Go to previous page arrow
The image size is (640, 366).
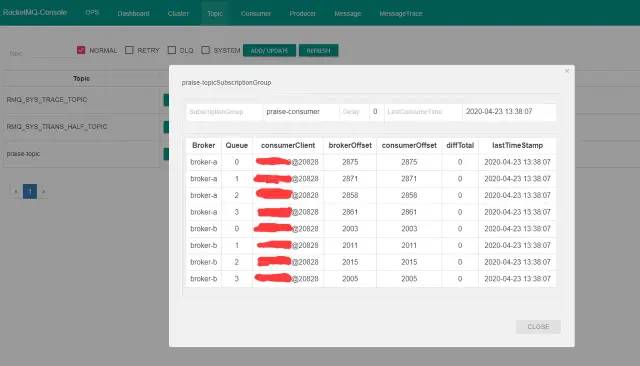click(x=16, y=191)
